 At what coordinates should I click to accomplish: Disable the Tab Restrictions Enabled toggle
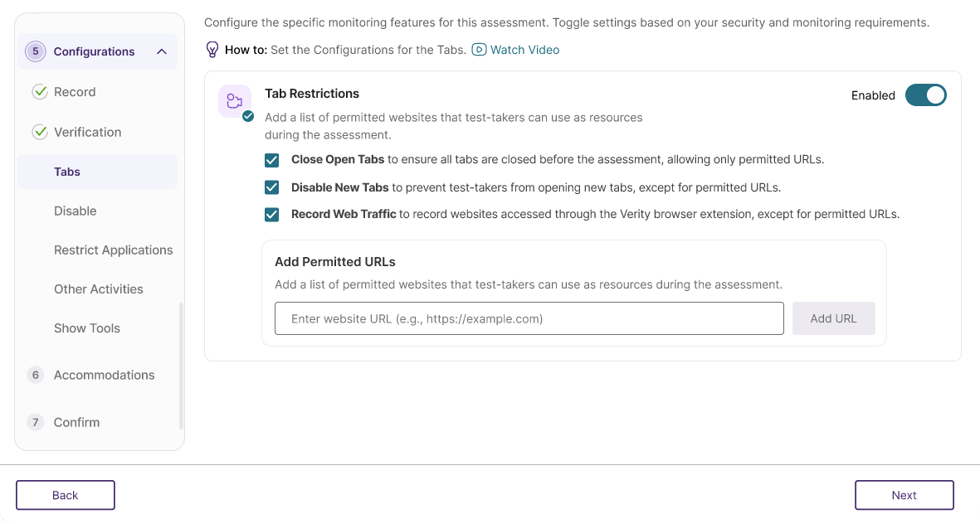point(925,95)
